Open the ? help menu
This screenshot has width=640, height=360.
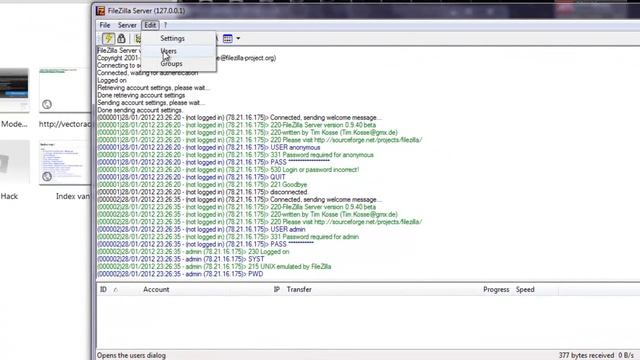[x=165, y=25]
